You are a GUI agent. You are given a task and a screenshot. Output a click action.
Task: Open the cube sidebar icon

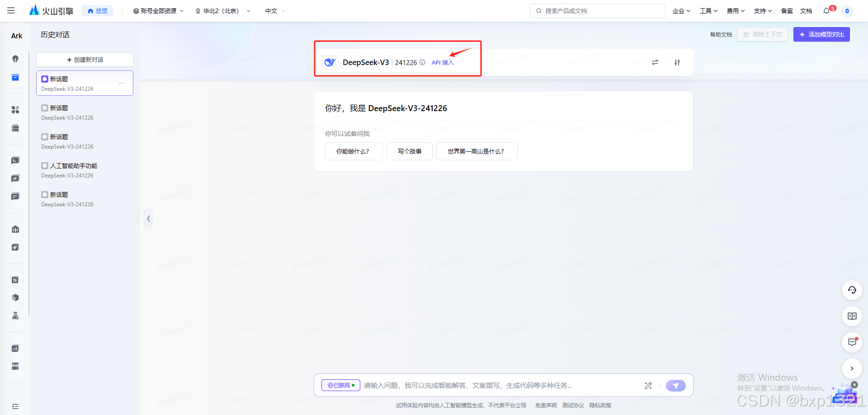[x=15, y=298]
